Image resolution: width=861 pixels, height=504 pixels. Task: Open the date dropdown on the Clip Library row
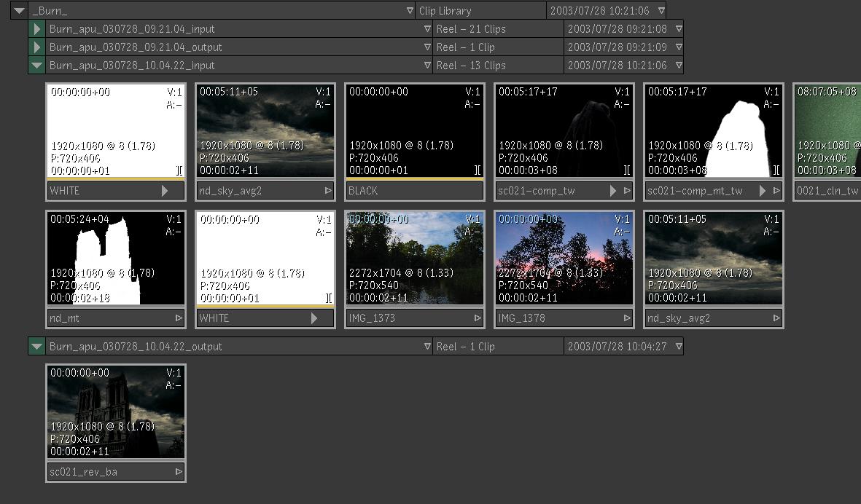pos(661,10)
